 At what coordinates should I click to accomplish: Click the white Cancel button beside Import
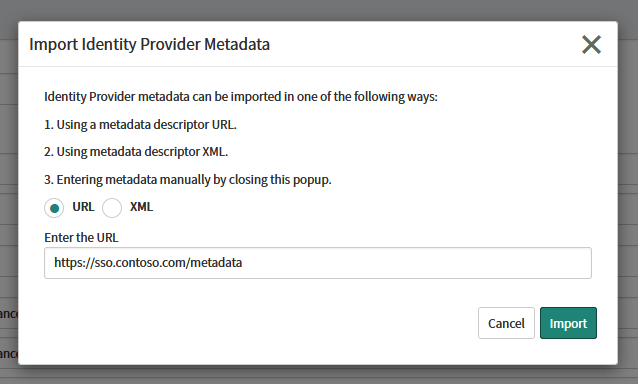[506, 323]
